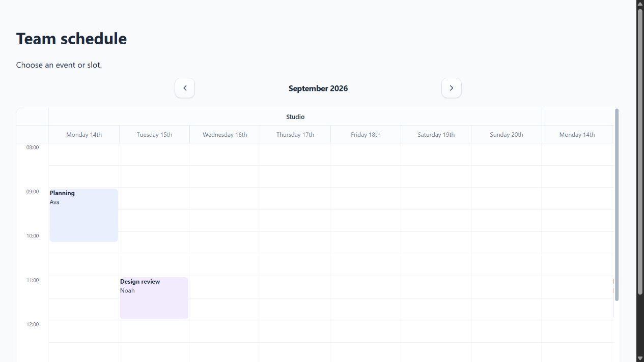Click the 12:00 time label
Screen dimensions: 644x362
(x=33, y=324)
